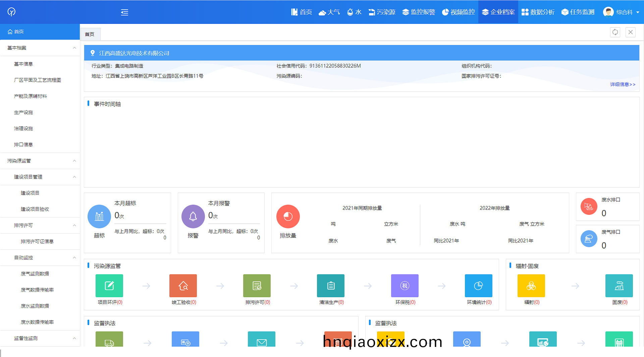This screenshot has height=357, width=644.
Task: Click the 辐射 yellow biohazard icon
Action: click(531, 286)
